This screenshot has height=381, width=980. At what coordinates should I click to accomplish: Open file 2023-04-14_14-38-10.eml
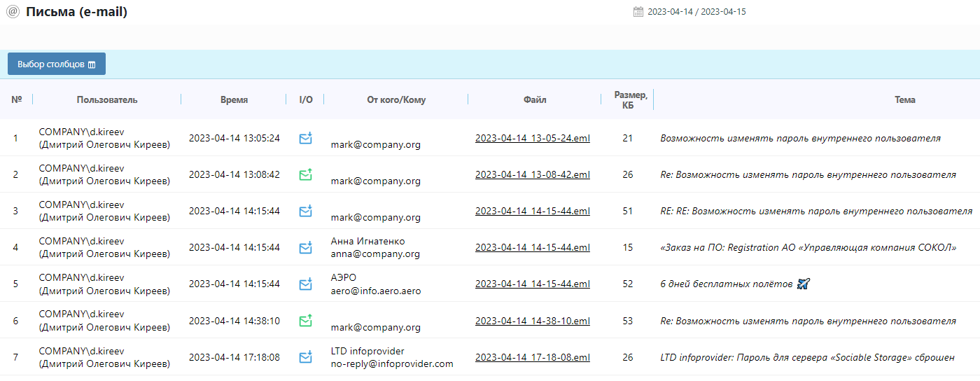pos(532,321)
